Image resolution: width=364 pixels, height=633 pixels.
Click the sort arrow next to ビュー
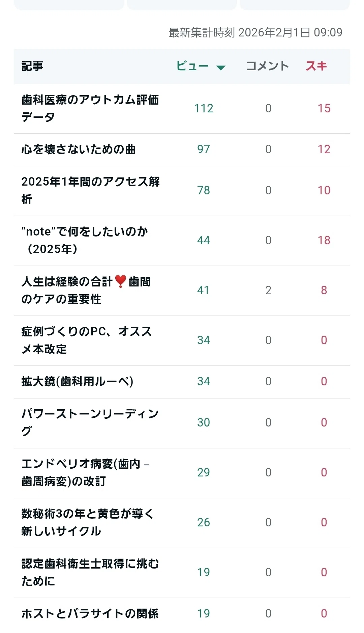pos(221,67)
